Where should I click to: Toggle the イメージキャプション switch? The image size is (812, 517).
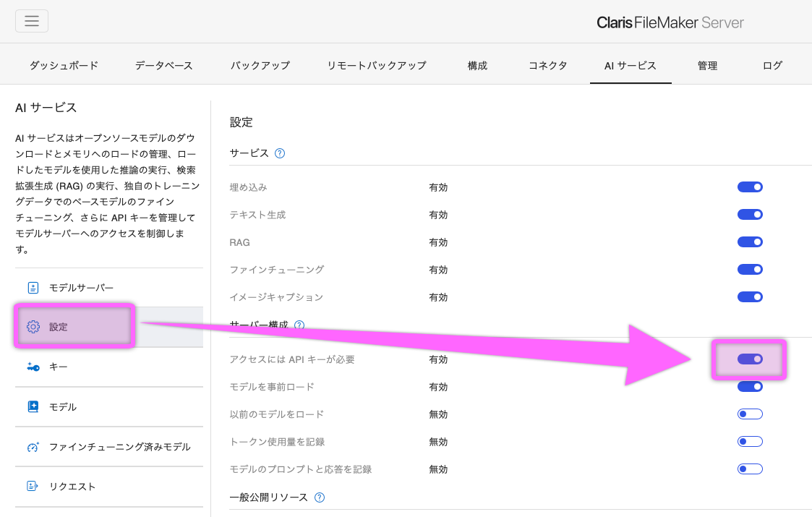pos(750,297)
